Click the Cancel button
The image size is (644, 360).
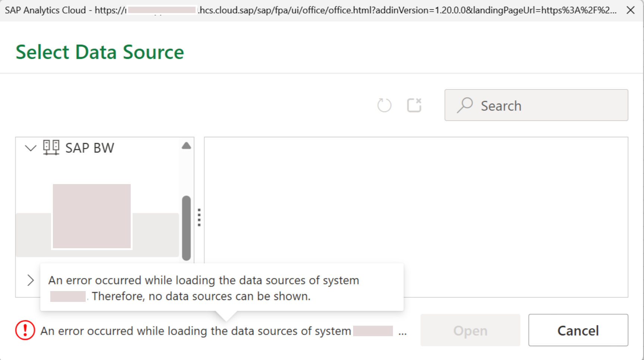(x=578, y=330)
